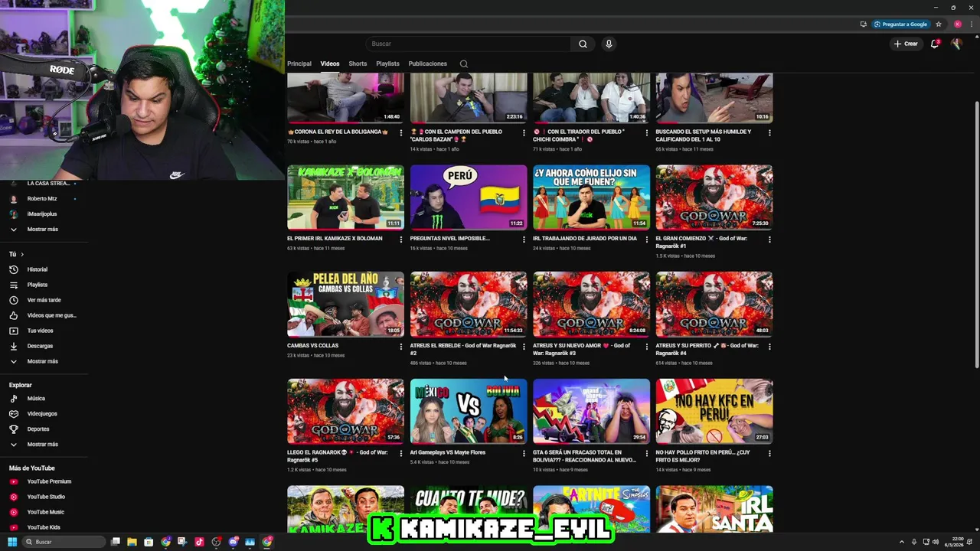Open title ATREUS EL REBELDE God of War #2
980x551 pixels.
(x=463, y=349)
